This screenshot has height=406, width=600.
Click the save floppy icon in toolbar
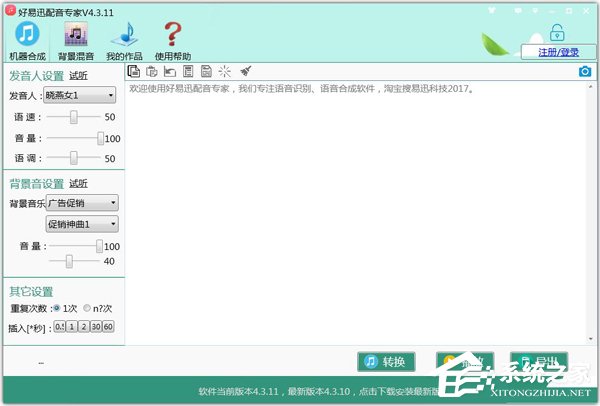pyautogui.click(x=206, y=71)
